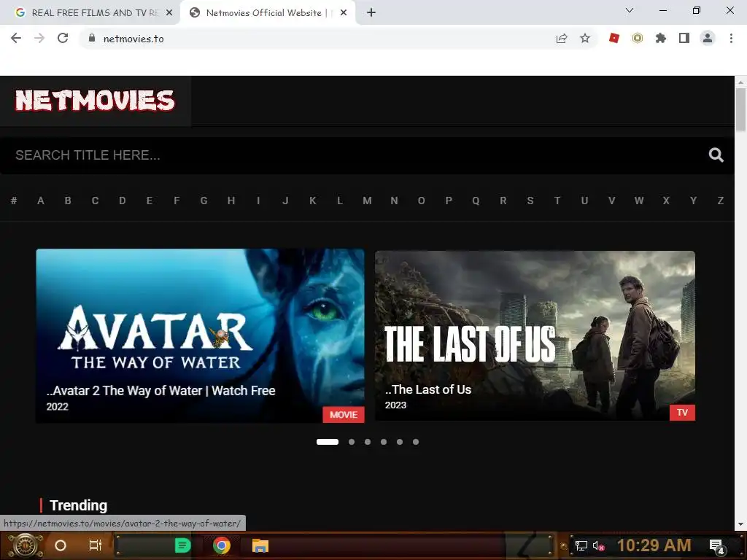
Task: Browse titles starting with A
Action: (41, 201)
